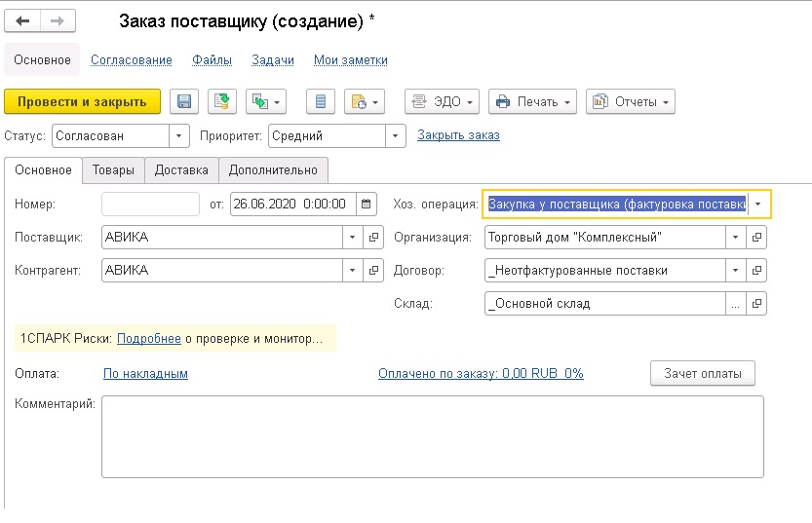Click inside the Комментарий text area
Image resolution: width=812 pixels, height=523 pixels.
pos(433,436)
